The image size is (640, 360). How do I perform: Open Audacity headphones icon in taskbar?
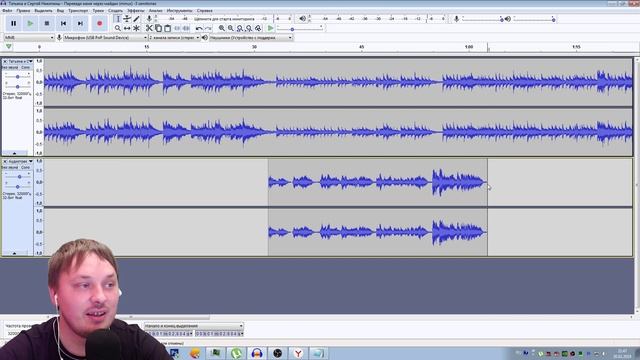(x=257, y=353)
